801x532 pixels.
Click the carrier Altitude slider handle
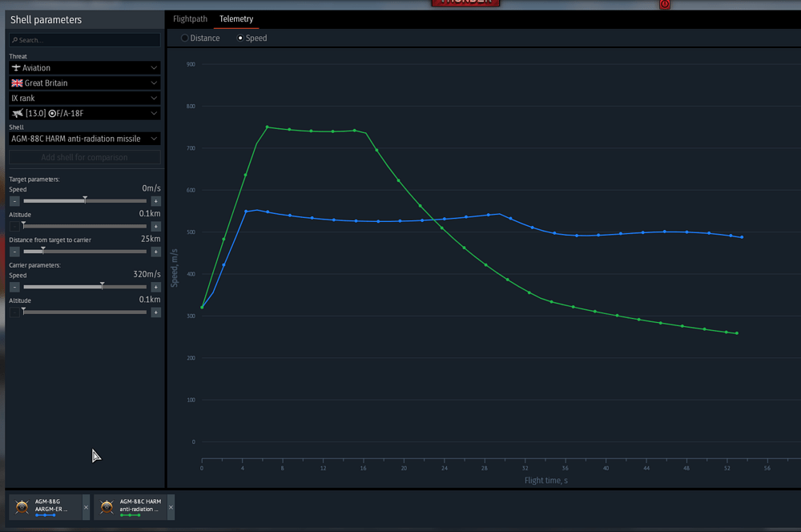tap(23, 311)
